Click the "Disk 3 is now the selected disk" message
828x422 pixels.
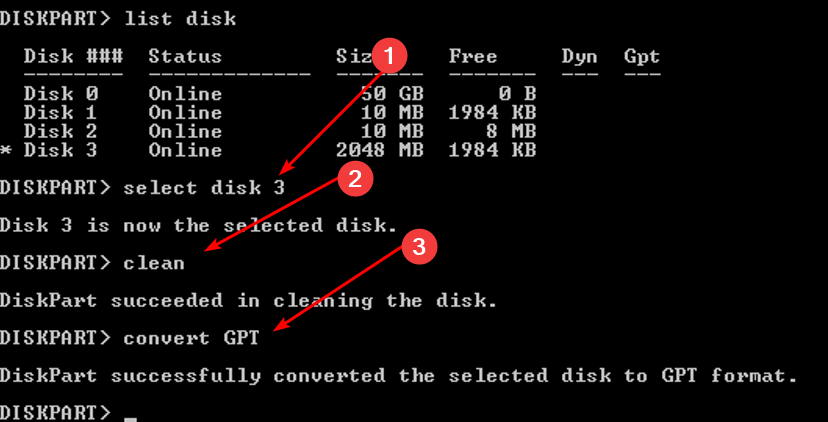click(x=198, y=225)
